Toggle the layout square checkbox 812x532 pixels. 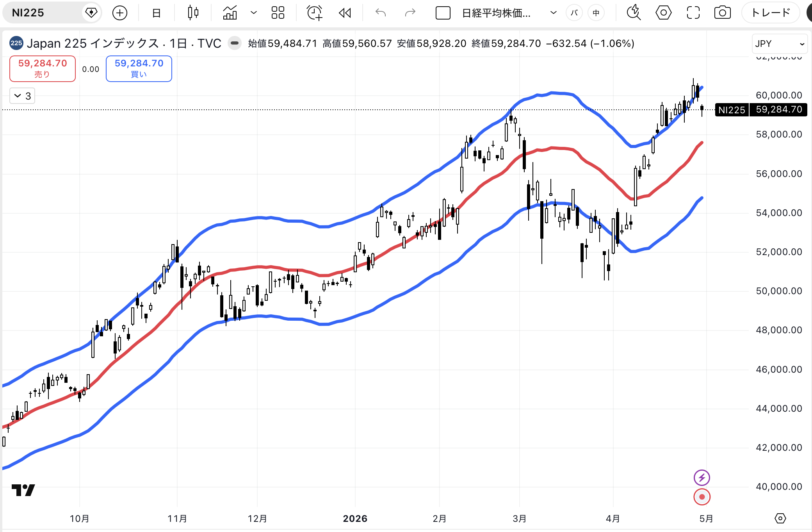443,13
